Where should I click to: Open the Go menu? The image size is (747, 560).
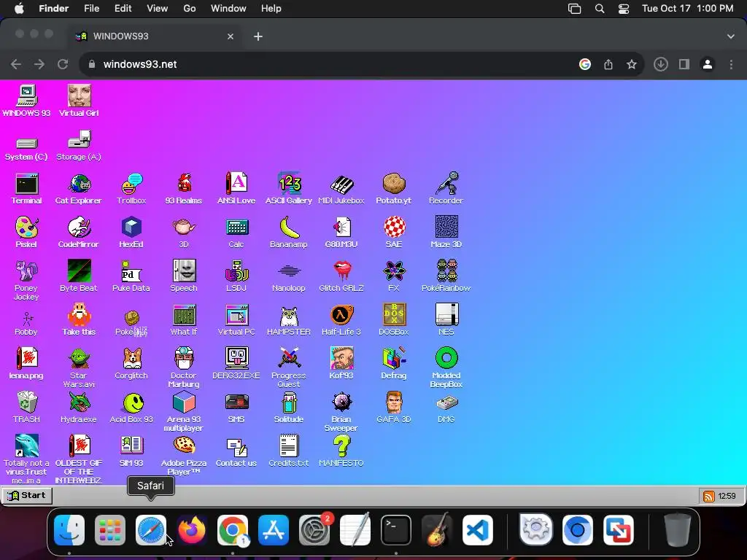pyautogui.click(x=190, y=9)
